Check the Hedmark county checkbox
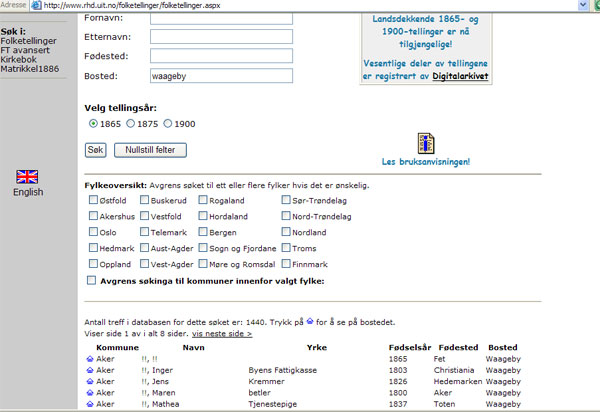Viewport: 600px width, 412px height. [x=93, y=248]
